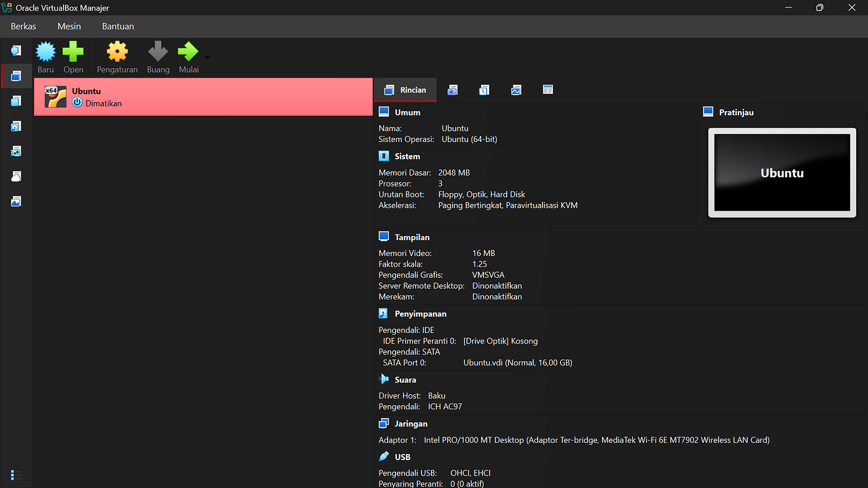Click the OHCI, EHCI USB controller value
The height and width of the screenshot is (488, 868).
click(x=471, y=473)
